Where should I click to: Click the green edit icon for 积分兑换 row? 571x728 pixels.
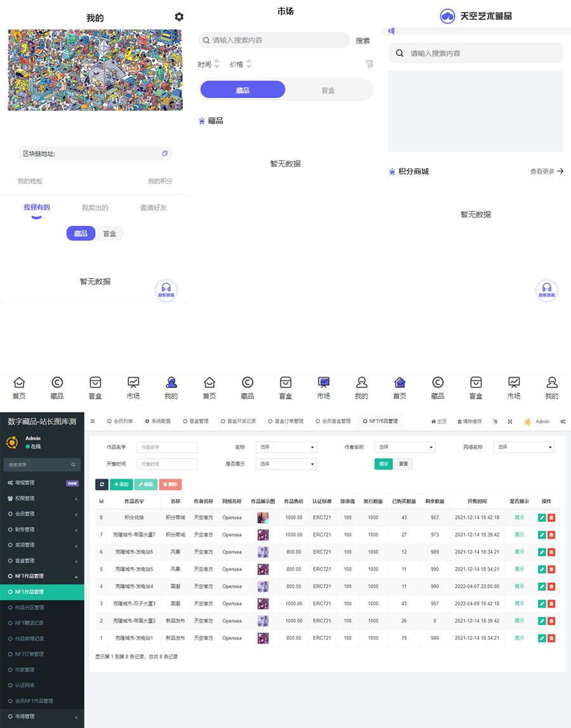[x=542, y=518]
